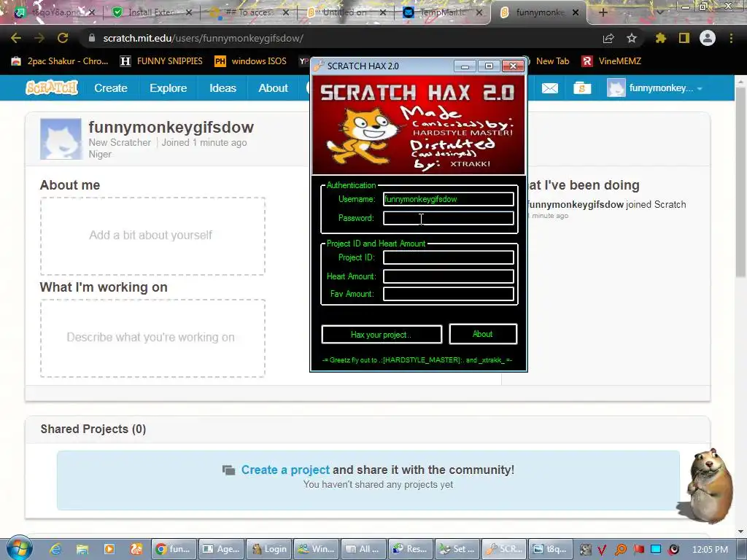
Task: Open Windows Media Player taskbar icon
Action: 109,549
